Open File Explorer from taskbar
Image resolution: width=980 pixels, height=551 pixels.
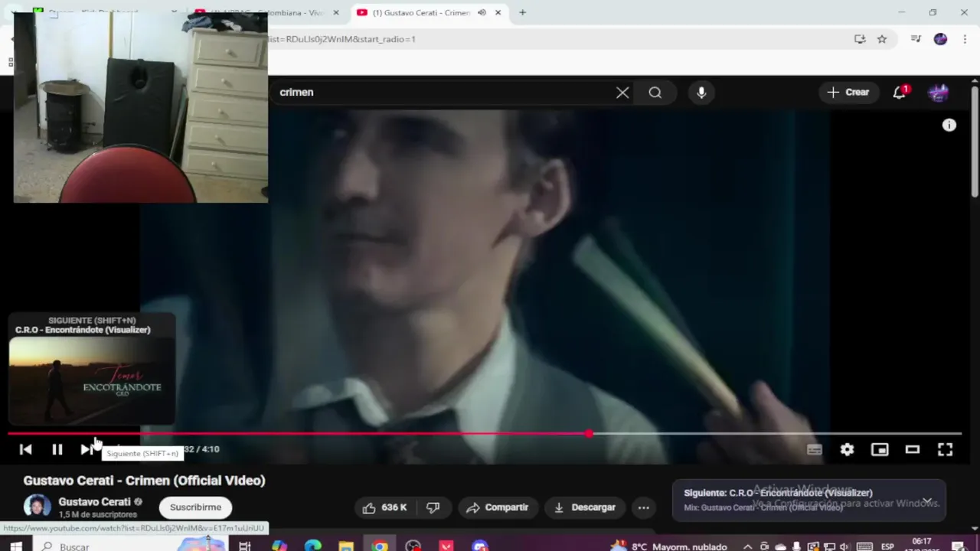coord(346,546)
